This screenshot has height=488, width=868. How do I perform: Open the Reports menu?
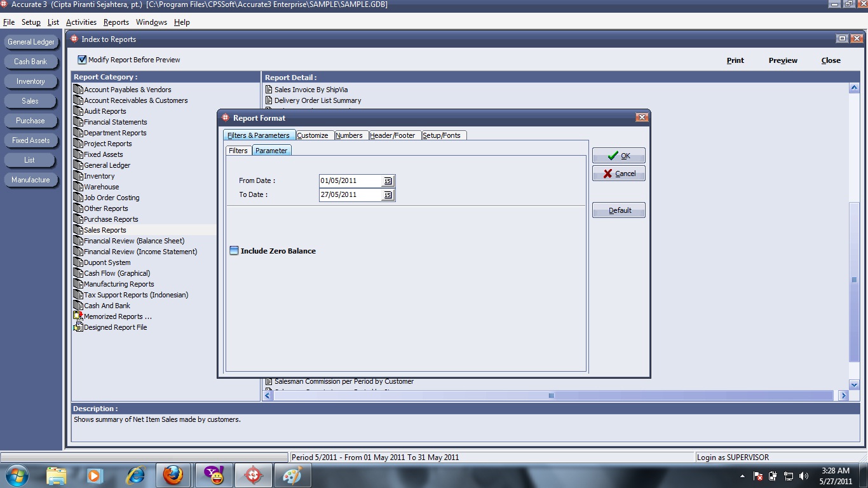click(x=116, y=22)
